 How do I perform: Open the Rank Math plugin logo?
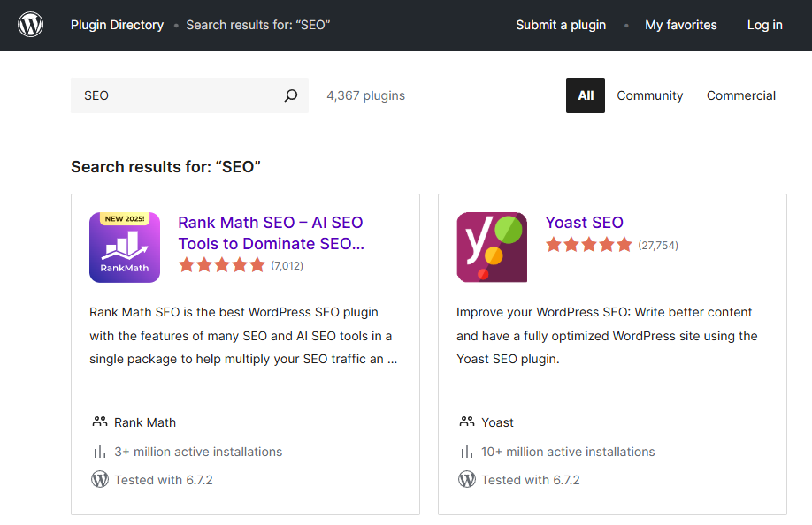tap(125, 247)
